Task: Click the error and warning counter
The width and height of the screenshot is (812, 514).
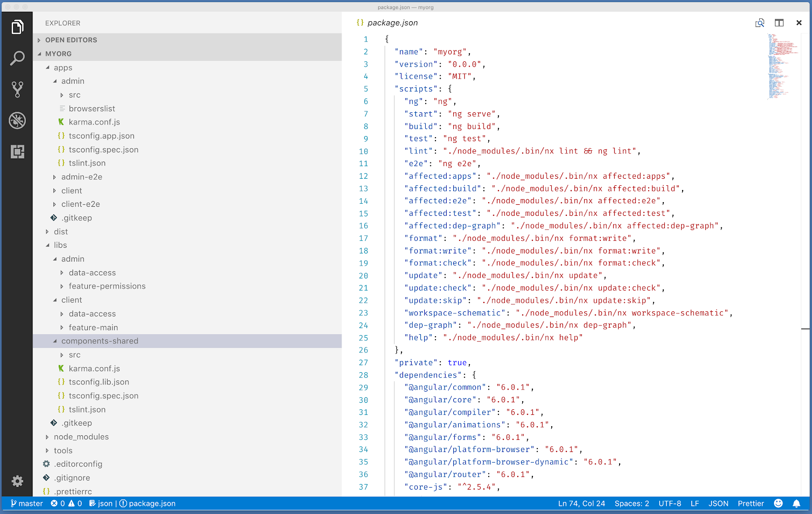Action: tap(68, 503)
